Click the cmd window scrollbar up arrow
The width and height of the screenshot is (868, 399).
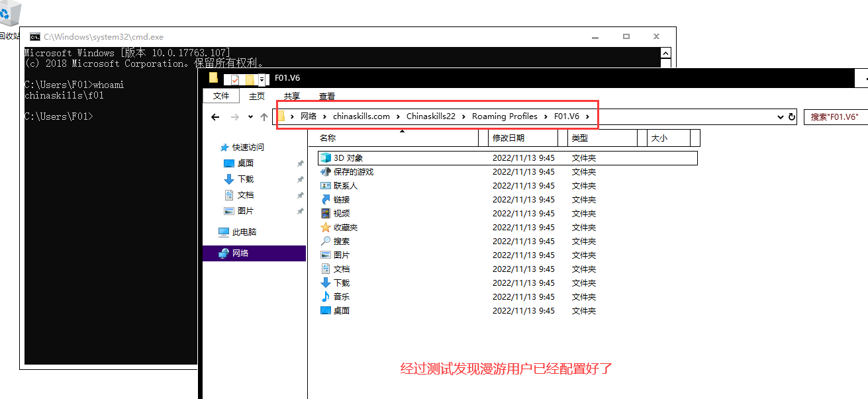(x=665, y=52)
